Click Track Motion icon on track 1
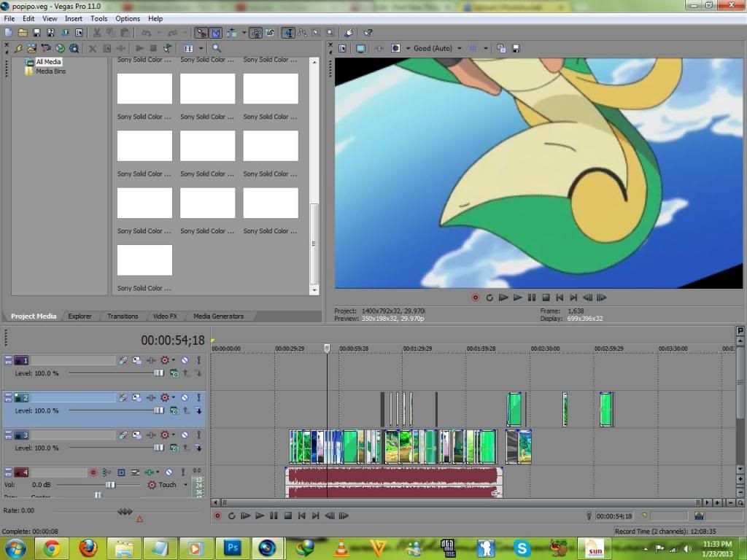This screenshot has width=747, height=560. (136, 360)
